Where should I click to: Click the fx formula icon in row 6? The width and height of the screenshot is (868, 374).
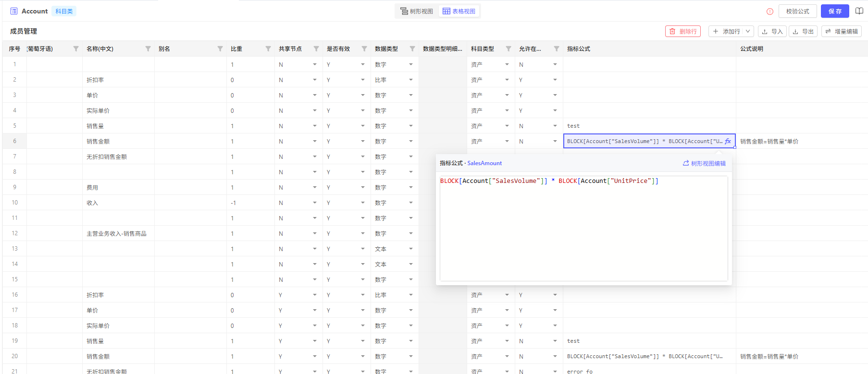[x=728, y=141]
